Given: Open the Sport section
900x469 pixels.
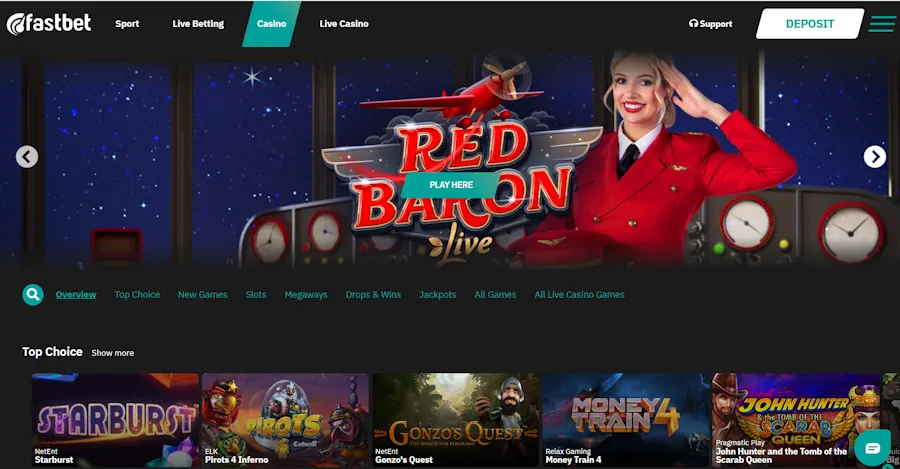Looking at the screenshot, I should [x=127, y=24].
